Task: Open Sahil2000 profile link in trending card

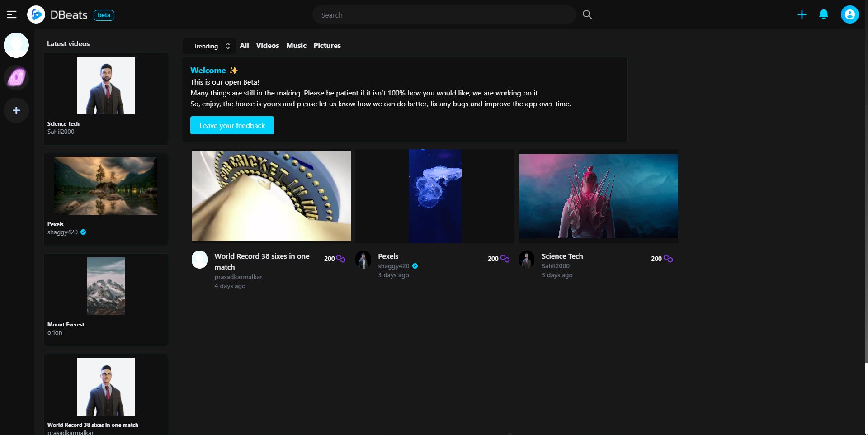Action: tap(556, 266)
